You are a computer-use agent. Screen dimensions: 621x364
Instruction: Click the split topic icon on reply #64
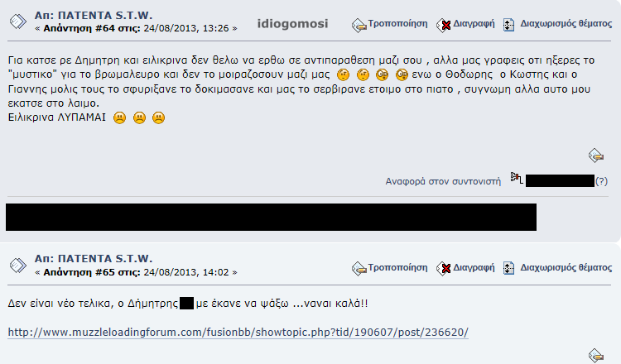509,25
